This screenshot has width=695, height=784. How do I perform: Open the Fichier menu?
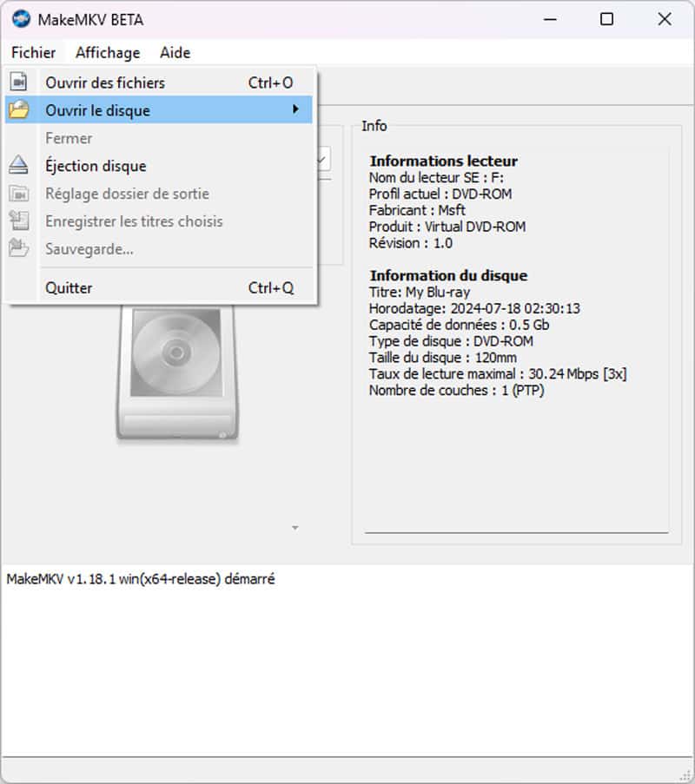[34, 52]
